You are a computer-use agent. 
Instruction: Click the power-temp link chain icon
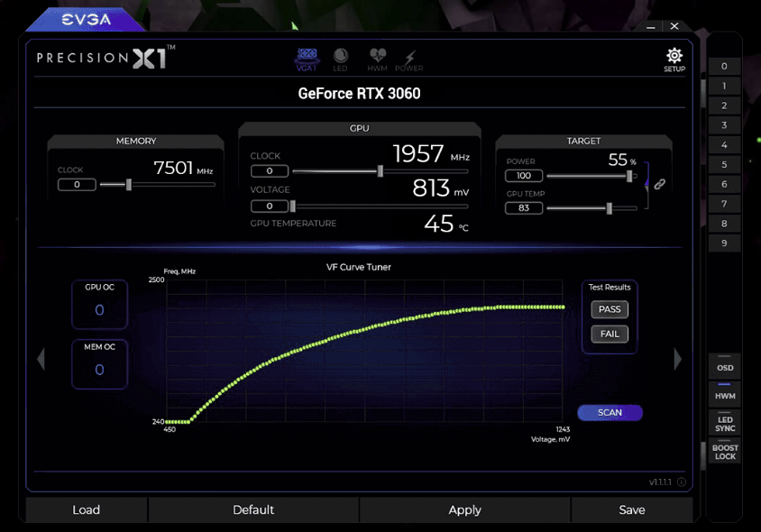[x=659, y=184]
